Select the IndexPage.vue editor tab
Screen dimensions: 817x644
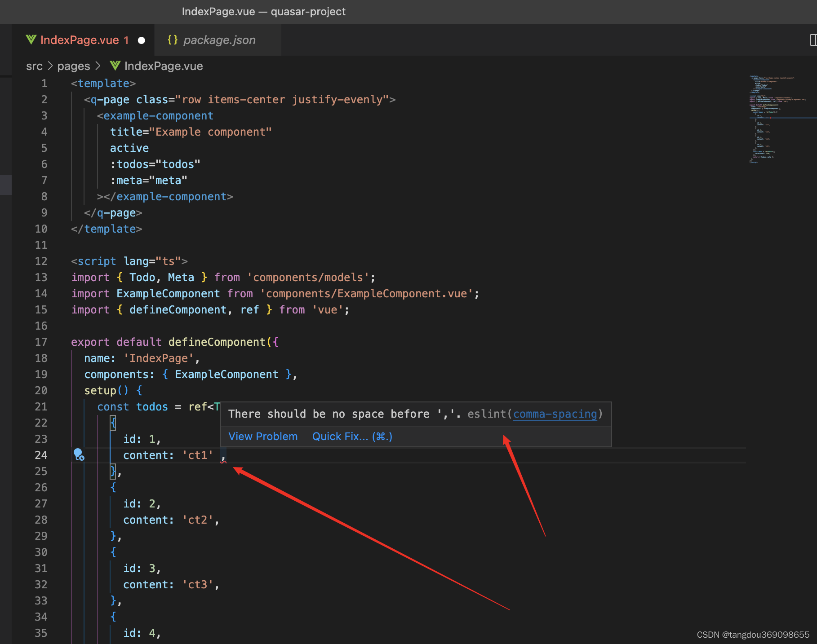81,40
